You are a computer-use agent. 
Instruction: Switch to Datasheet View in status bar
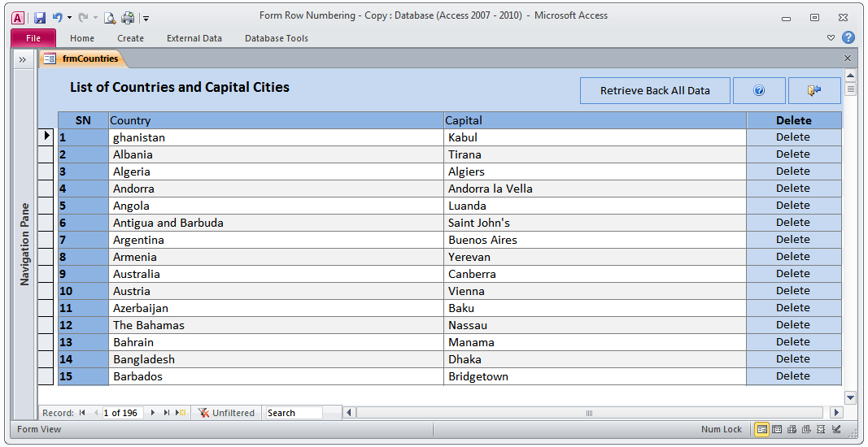click(x=777, y=429)
